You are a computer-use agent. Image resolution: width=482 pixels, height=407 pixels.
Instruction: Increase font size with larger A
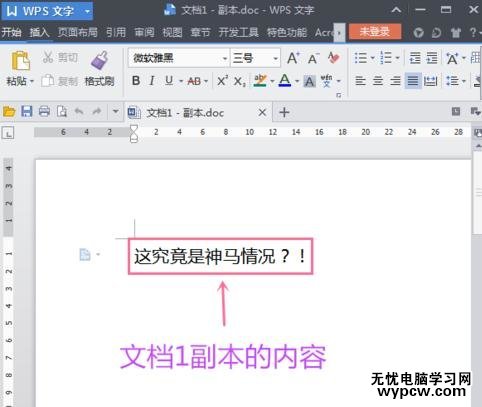pyautogui.click(x=293, y=58)
